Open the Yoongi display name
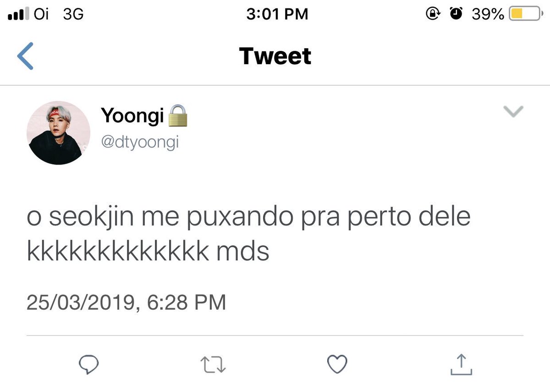 coord(132,116)
